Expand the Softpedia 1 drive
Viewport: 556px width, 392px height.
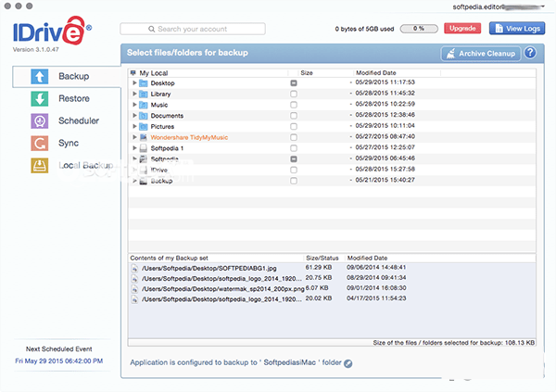tap(134, 148)
